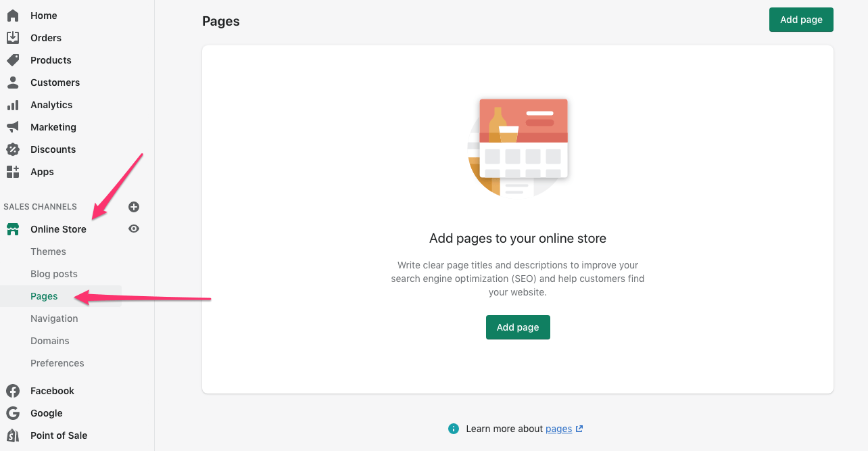Image resolution: width=868 pixels, height=451 pixels.
Task: Select Blog posts in the sidebar
Action: click(x=53, y=273)
